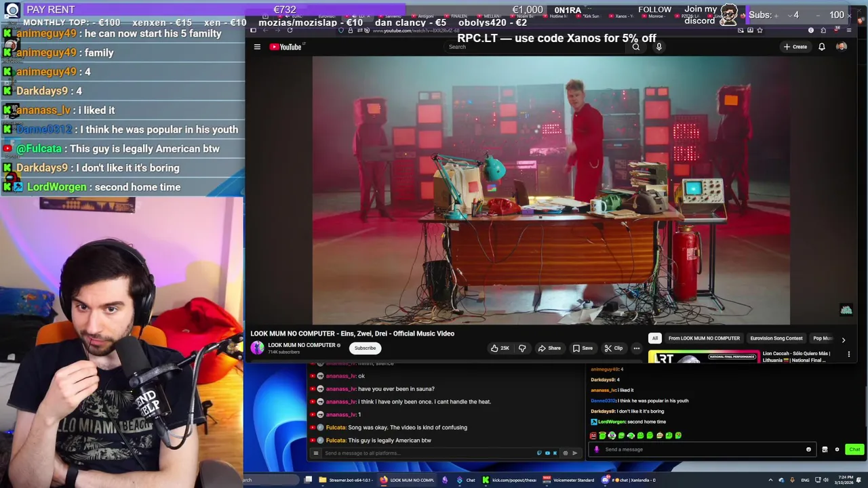Click the Kick chat message input
This screenshot has height=488, width=868.
[703, 449]
